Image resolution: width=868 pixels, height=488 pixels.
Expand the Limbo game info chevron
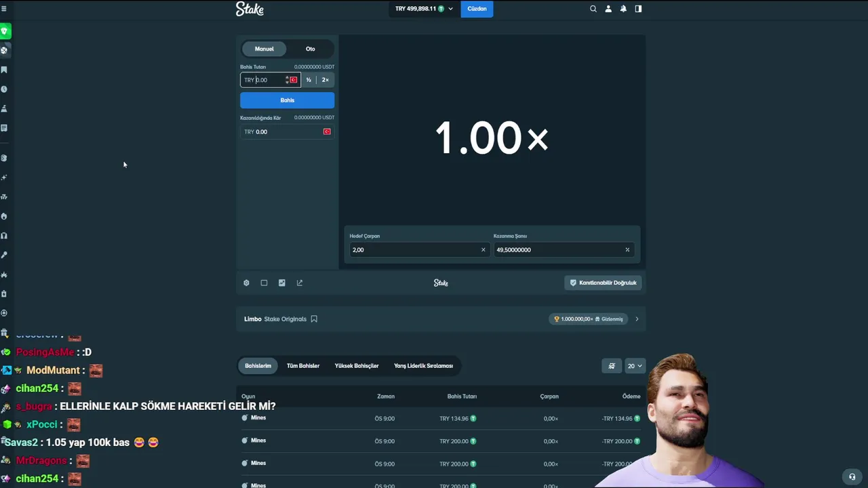[x=637, y=319]
